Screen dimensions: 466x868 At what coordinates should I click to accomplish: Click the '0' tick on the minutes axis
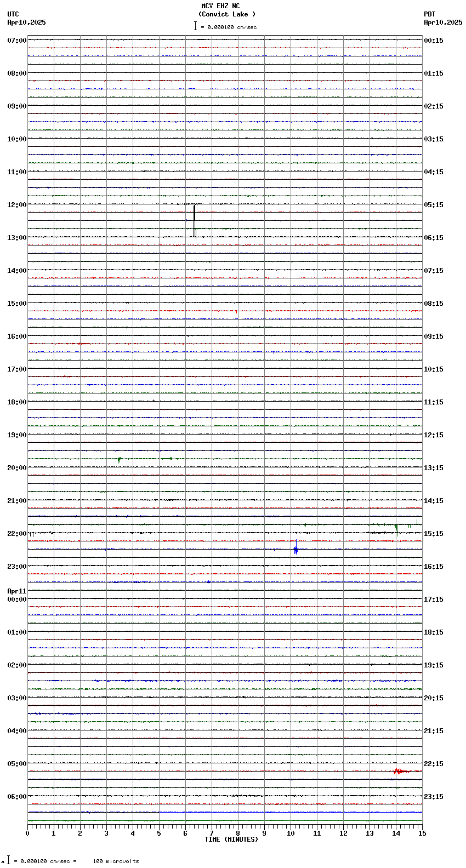tap(27, 833)
